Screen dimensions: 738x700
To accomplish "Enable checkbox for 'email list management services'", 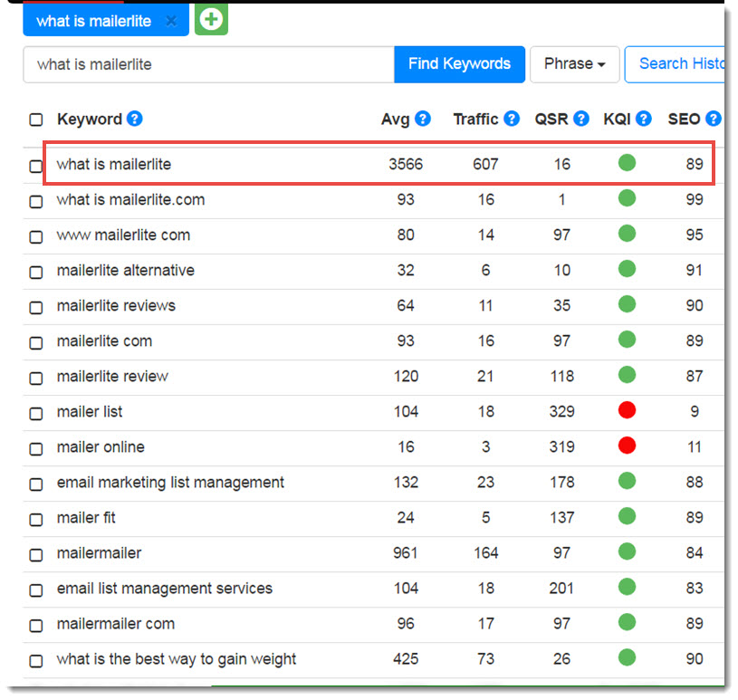I will (36, 590).
